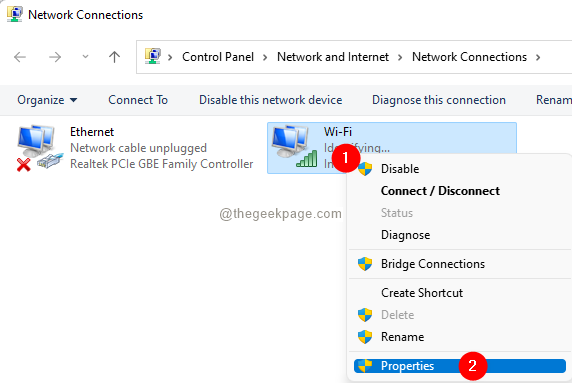Click shield icon beside Bridge Connections
The width and height of the screenshot is (572, 383).
click(x=365, y=264)
